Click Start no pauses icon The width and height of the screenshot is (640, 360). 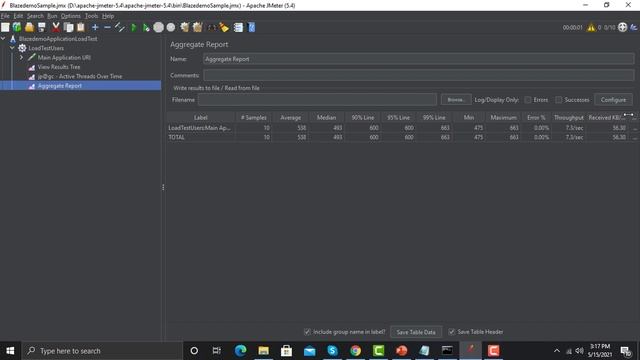[146, 27]
